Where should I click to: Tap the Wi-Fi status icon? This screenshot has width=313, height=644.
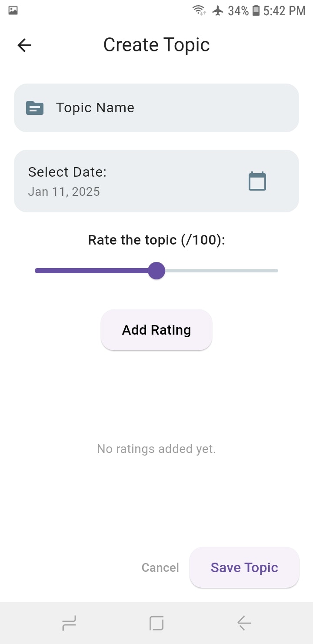point(200,11)
